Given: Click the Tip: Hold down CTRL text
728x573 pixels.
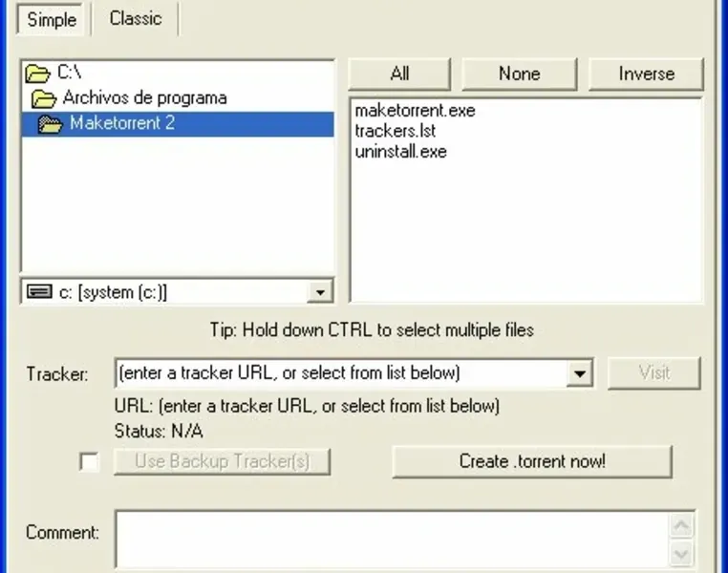Looking at the screenshot, I should [372, 329].
